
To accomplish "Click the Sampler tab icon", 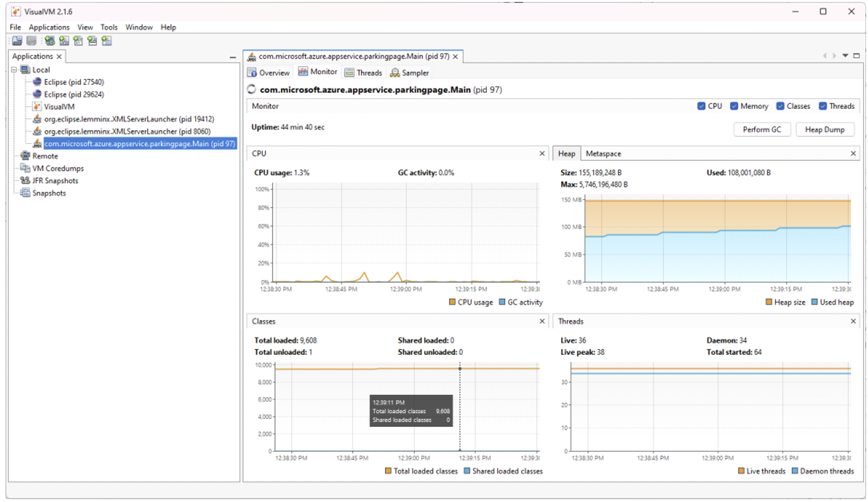I will (x=395, y=73).
